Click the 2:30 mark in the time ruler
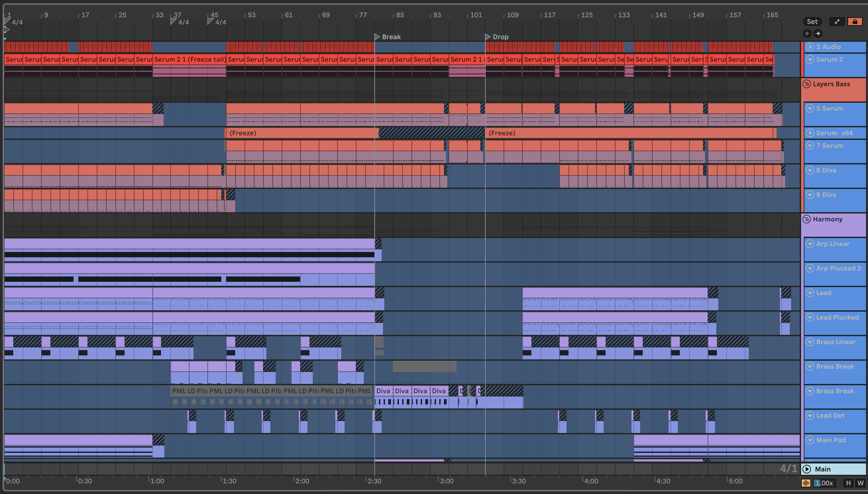 click(374, 481)
